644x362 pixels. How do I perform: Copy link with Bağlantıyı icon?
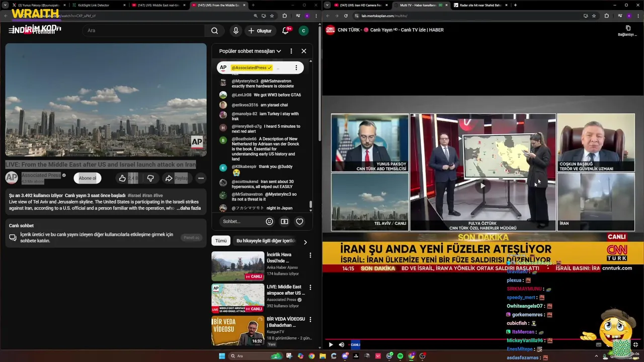627,31
